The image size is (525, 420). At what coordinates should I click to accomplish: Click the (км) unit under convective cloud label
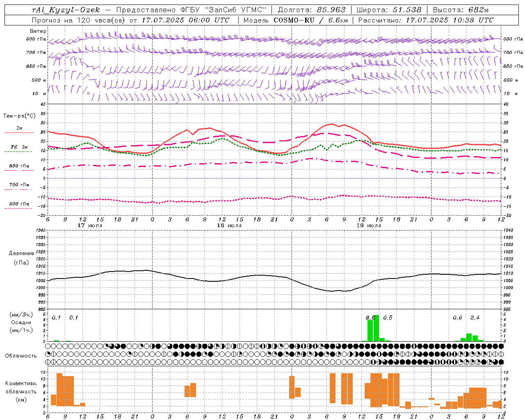[x=21, y=399]
